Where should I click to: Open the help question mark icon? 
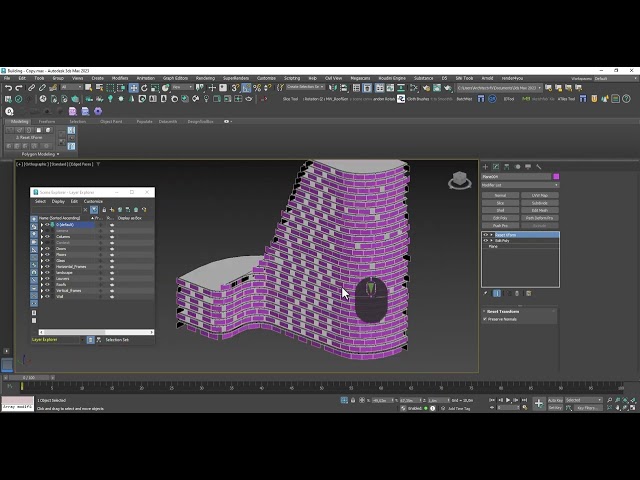click(x=626, y=99)
